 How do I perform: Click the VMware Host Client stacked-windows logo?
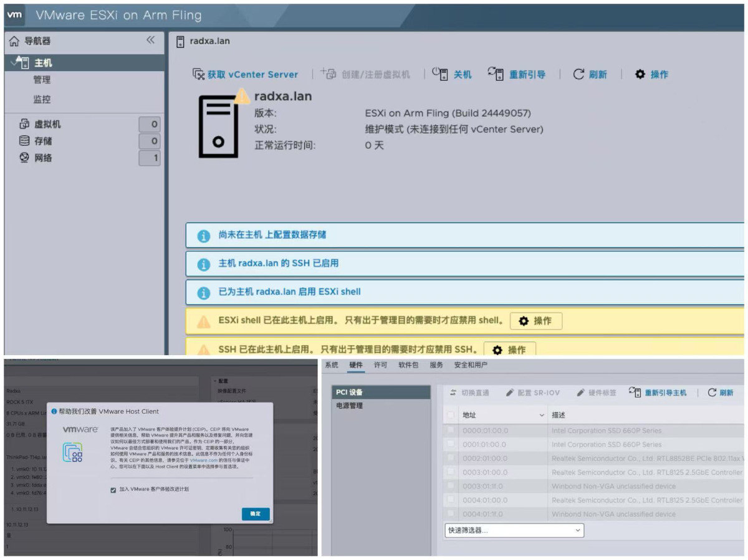[73, 453]
